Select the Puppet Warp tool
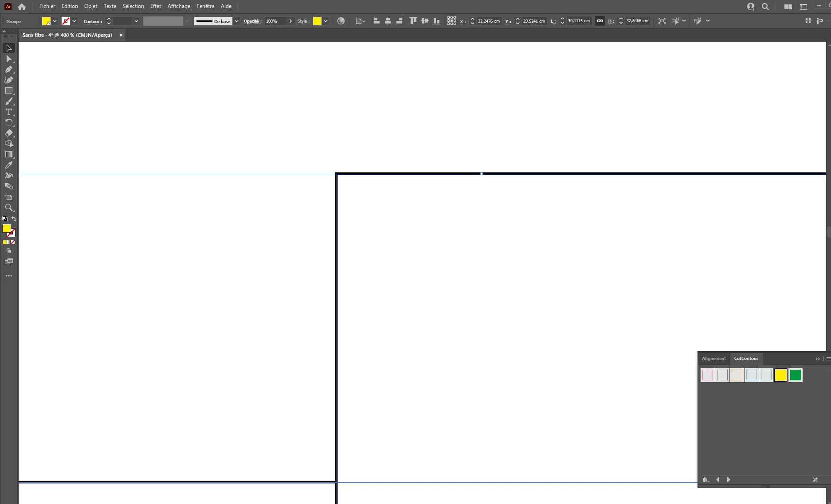Screen dimensions: 831x504 click(x=9, y=176)
